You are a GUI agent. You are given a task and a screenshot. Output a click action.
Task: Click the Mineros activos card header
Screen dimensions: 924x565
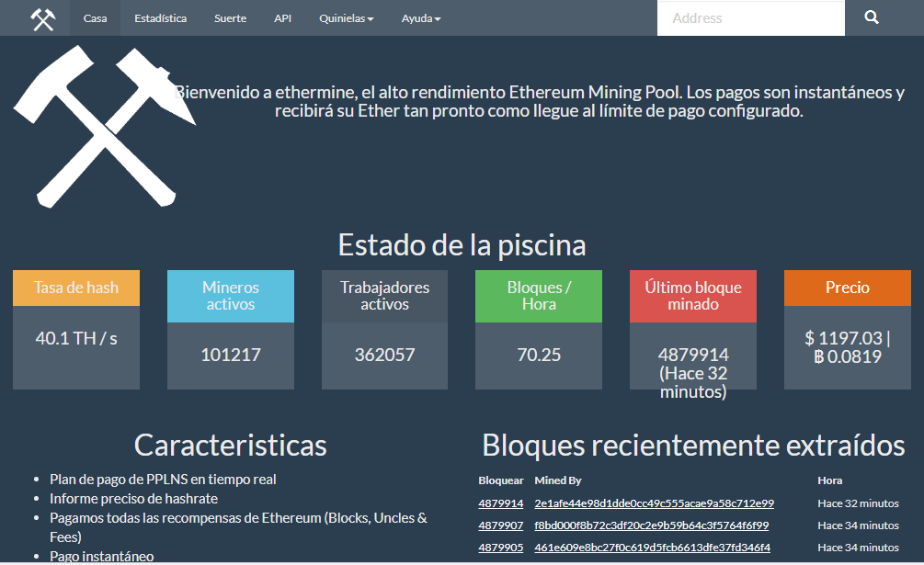point(231,296)
